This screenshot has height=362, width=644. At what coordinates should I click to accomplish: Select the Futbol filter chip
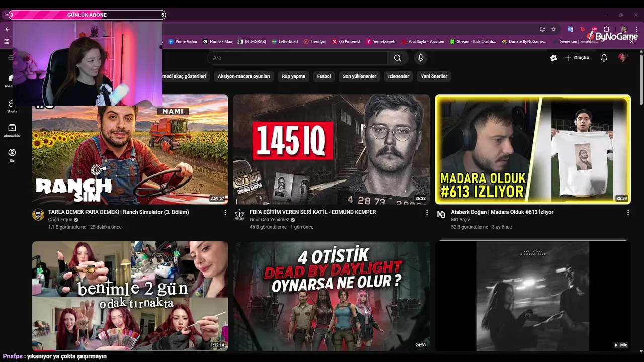click(324, 76)
